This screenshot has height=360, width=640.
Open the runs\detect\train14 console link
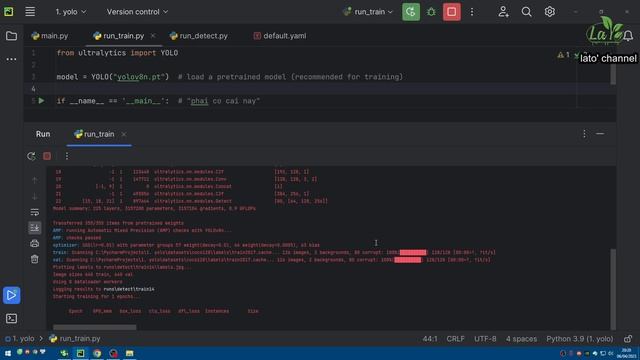point(129,289)
